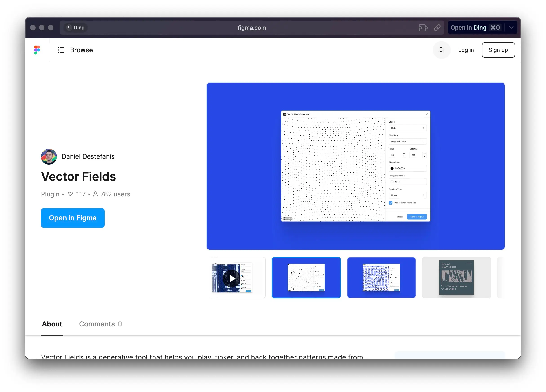Click the Figma logo icon top left
Screen dimensions: 546x392
click(x=37, y=50)
